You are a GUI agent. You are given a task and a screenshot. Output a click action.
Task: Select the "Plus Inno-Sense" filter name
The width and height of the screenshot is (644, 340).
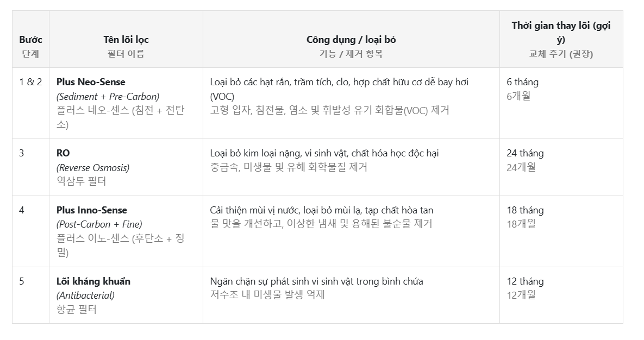92,210
